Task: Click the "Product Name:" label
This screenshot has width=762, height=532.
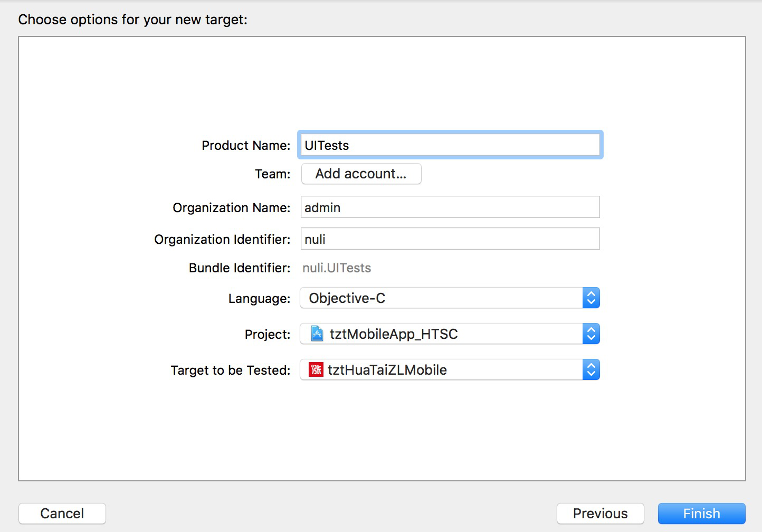Action: [246, 146]
